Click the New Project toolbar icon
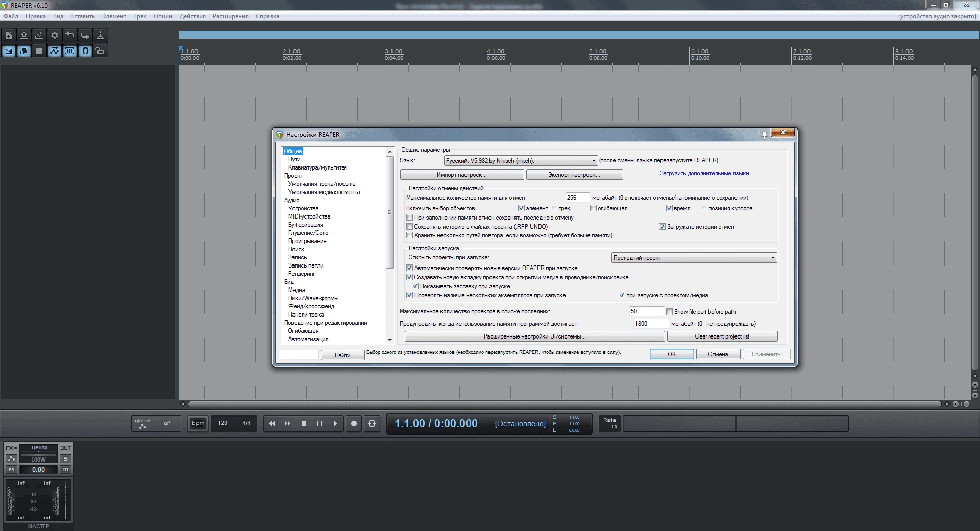Viewport: 980px width, 531px height. click(x=9, y=35)
